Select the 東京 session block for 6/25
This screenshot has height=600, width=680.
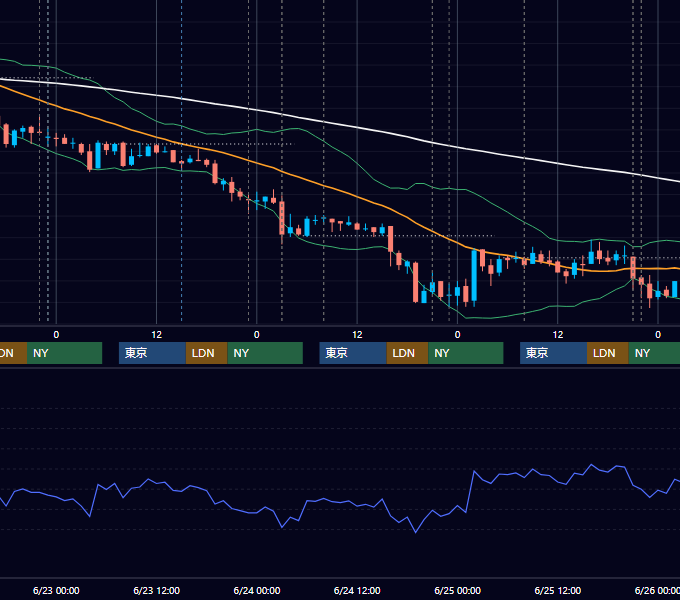[x=553, y=353]
